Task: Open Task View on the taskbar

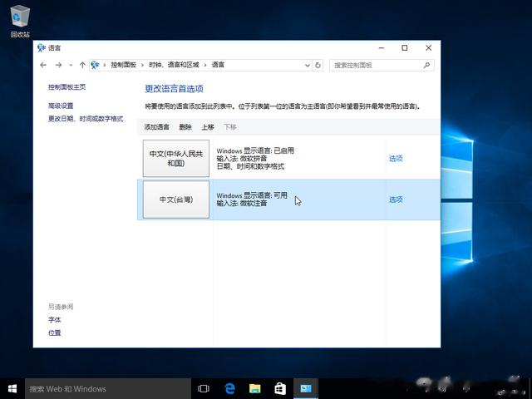Action: pos(204,389)
